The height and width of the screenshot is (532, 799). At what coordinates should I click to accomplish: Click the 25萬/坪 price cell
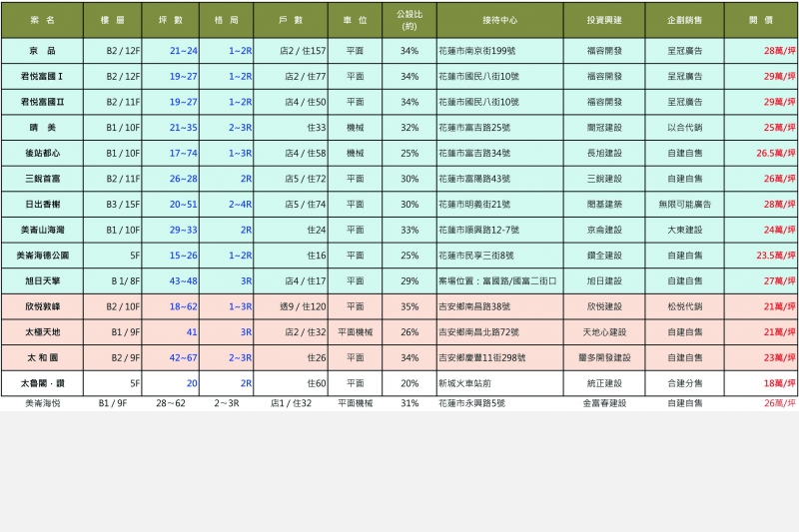pos(761,128)
